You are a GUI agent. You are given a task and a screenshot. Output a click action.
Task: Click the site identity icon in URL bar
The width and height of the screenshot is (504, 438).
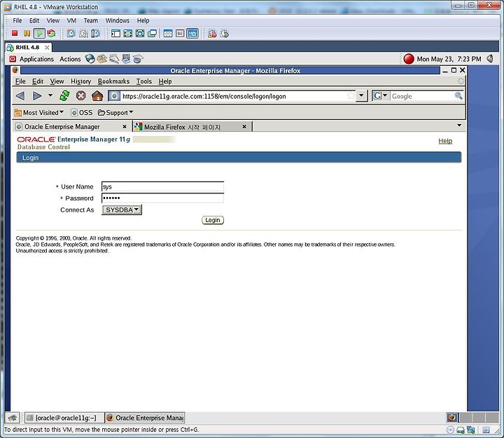click(x=114, y=95)
